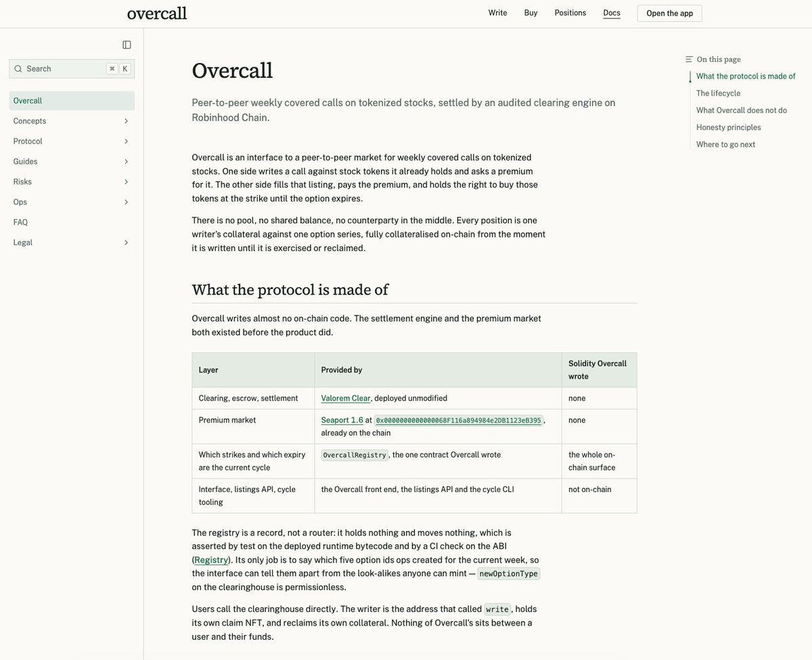Open the Buy nav item

(x=531, y=13)
